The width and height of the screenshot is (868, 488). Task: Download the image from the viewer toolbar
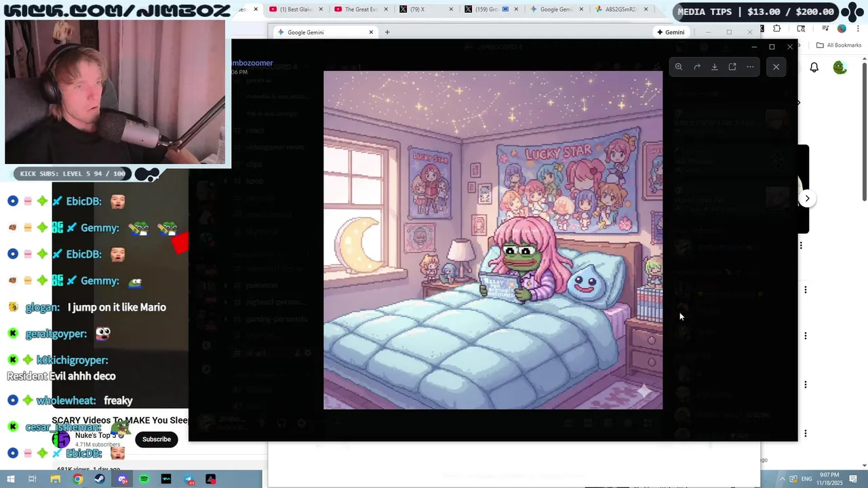(715, 66)
